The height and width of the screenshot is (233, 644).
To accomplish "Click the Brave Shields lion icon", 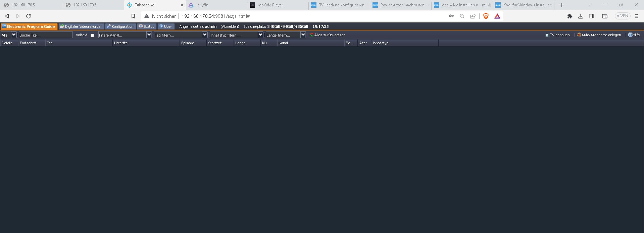I will click(486, 16).
